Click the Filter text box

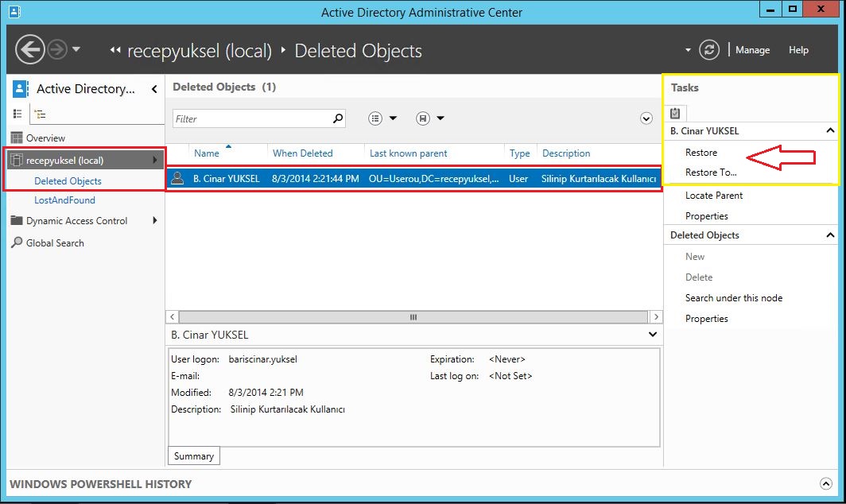point(259,118)
